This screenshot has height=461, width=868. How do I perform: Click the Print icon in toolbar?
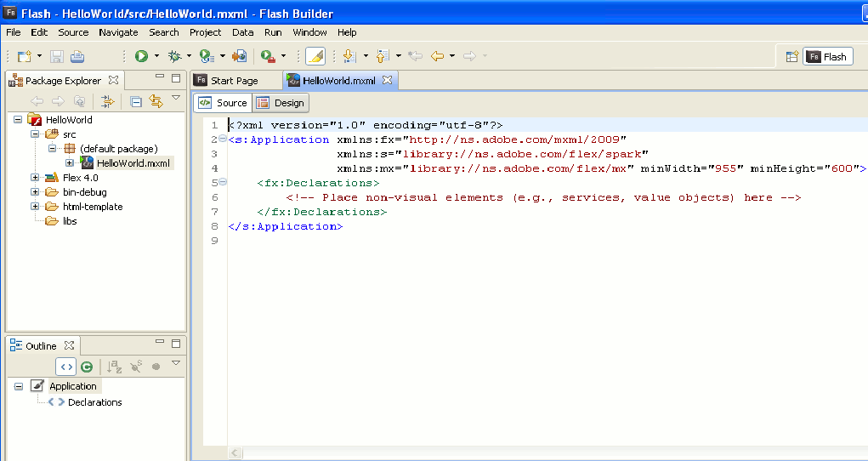coord(77,56)
